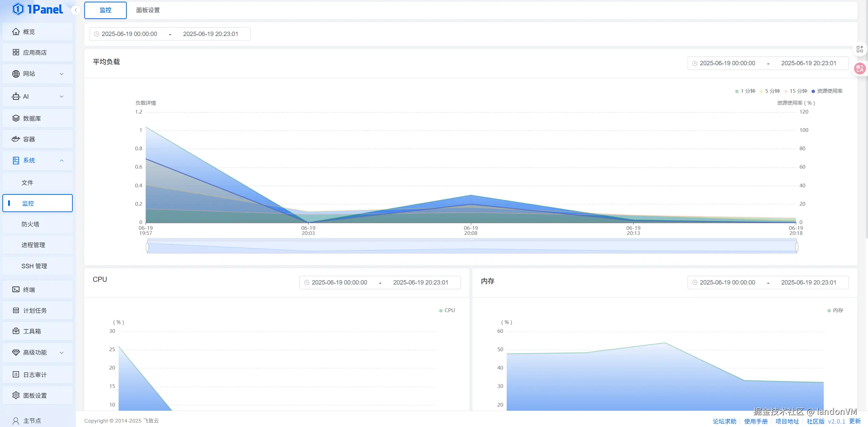Expand the AI submenu chevron

pyautogui.click(x=62, y=97)
